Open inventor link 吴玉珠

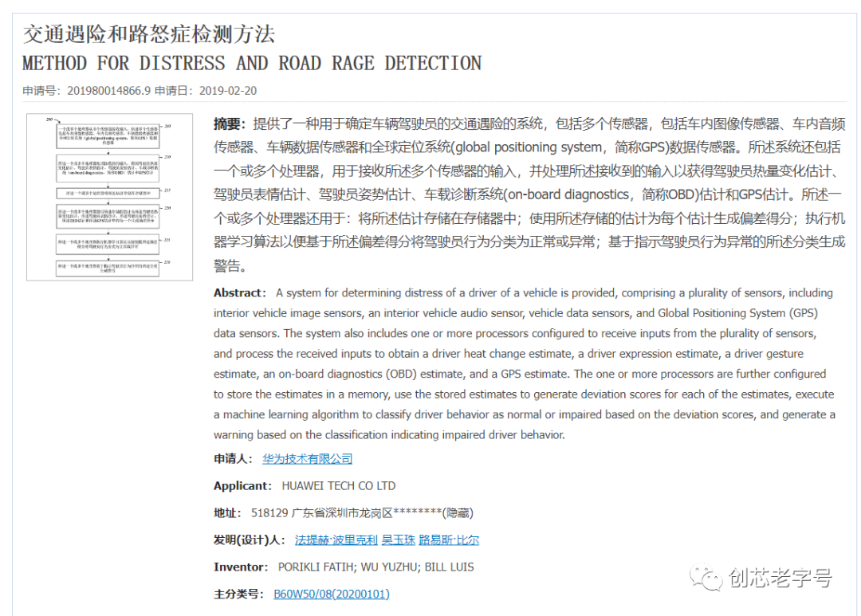coord(398,540)
